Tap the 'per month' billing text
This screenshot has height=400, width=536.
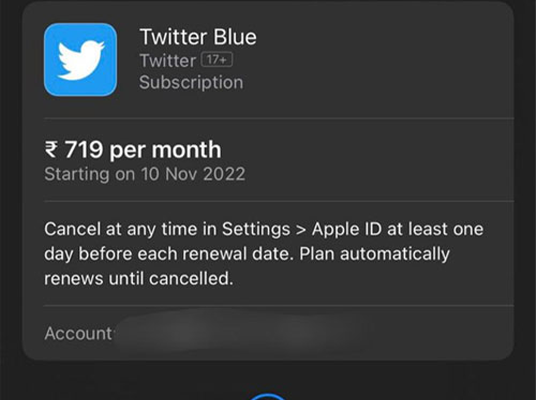[x=165, y=150]
